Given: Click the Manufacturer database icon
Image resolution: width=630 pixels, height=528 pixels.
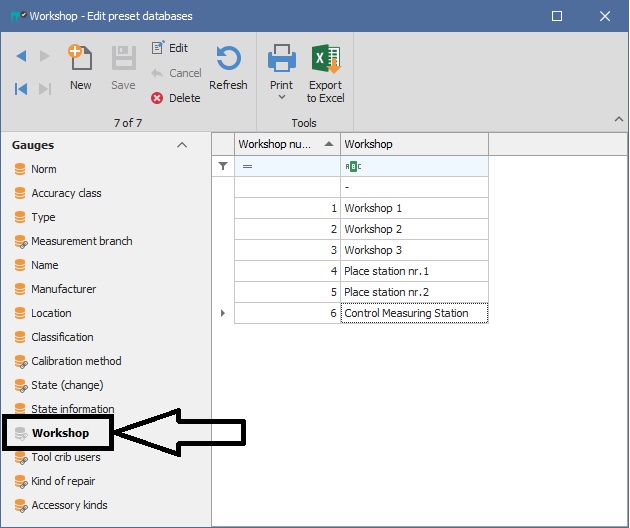Looking at the screenshot, I should pos(20,289).
